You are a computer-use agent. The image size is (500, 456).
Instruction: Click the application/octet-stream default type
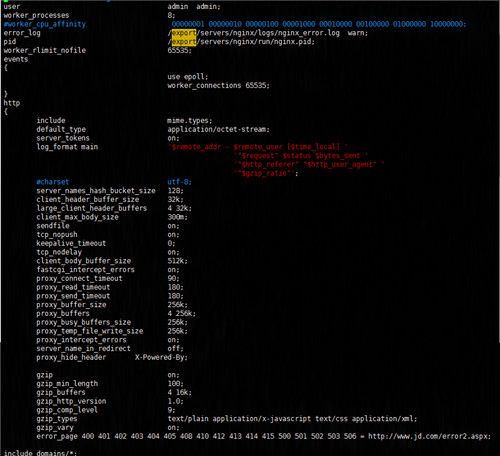tap(218, 129)
